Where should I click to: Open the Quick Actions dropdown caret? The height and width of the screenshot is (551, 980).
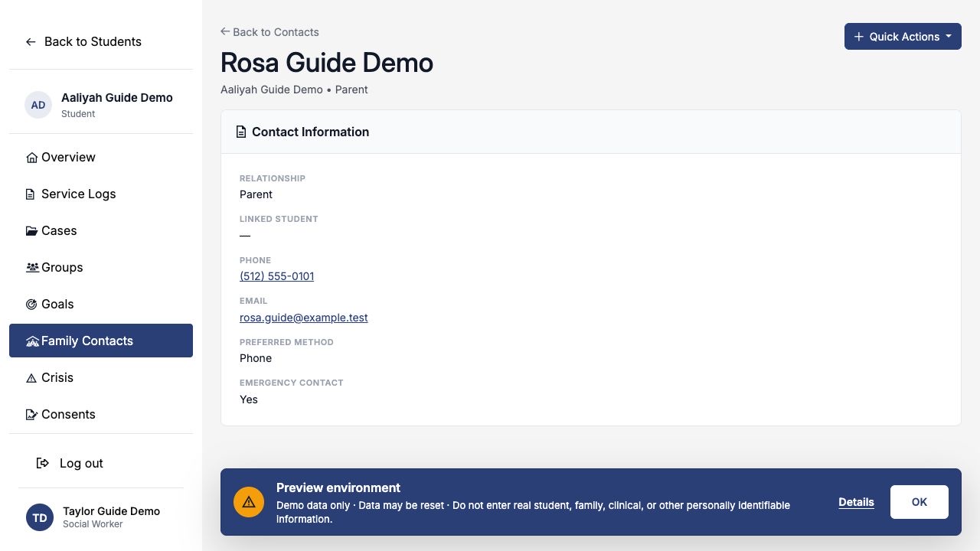click(x=949, y=37)
